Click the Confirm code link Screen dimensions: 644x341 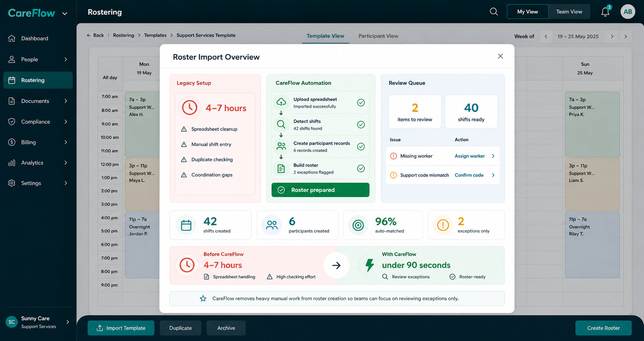click(x=469, y=175)
